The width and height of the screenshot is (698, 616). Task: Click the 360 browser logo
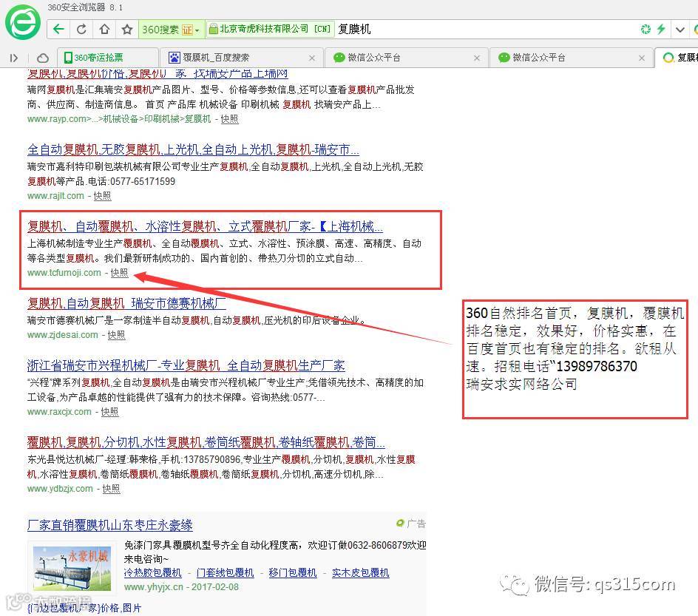[x=23, y=22]
